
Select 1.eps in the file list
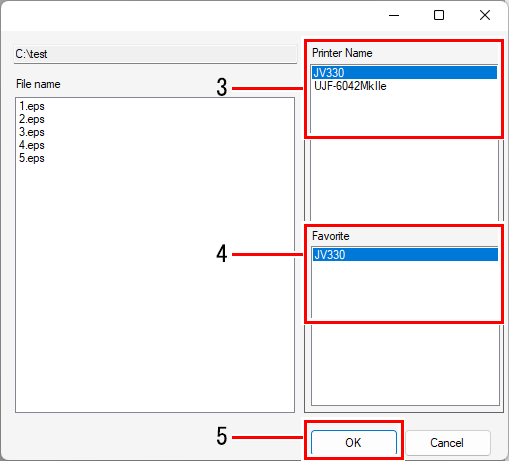32,106
